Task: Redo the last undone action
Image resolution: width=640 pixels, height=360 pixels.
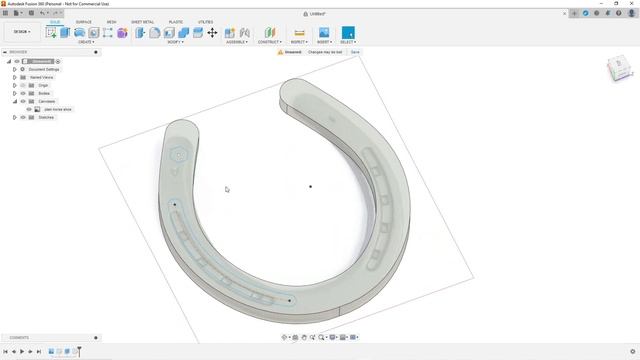Action: click(56, 13)
